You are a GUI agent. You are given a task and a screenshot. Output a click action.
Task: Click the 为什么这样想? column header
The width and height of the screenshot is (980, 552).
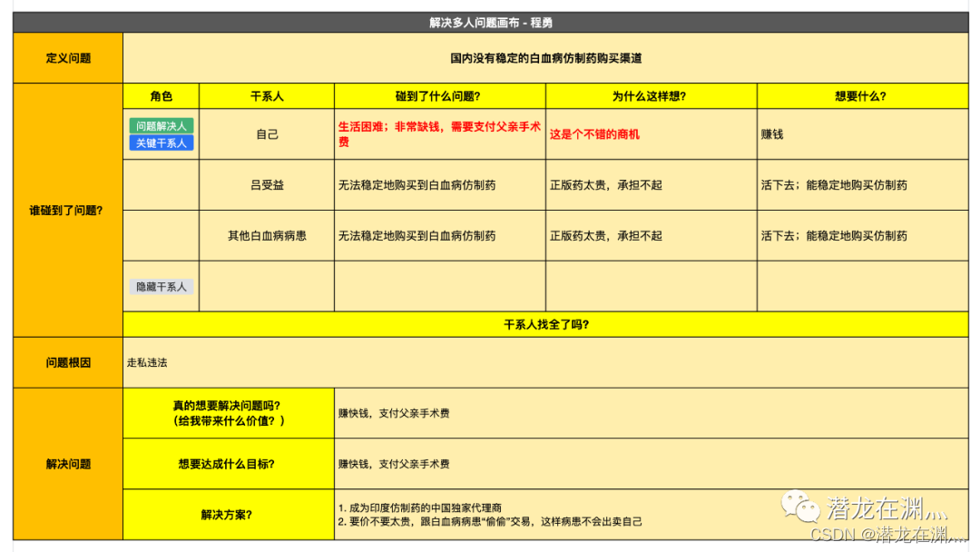point(652,96)
